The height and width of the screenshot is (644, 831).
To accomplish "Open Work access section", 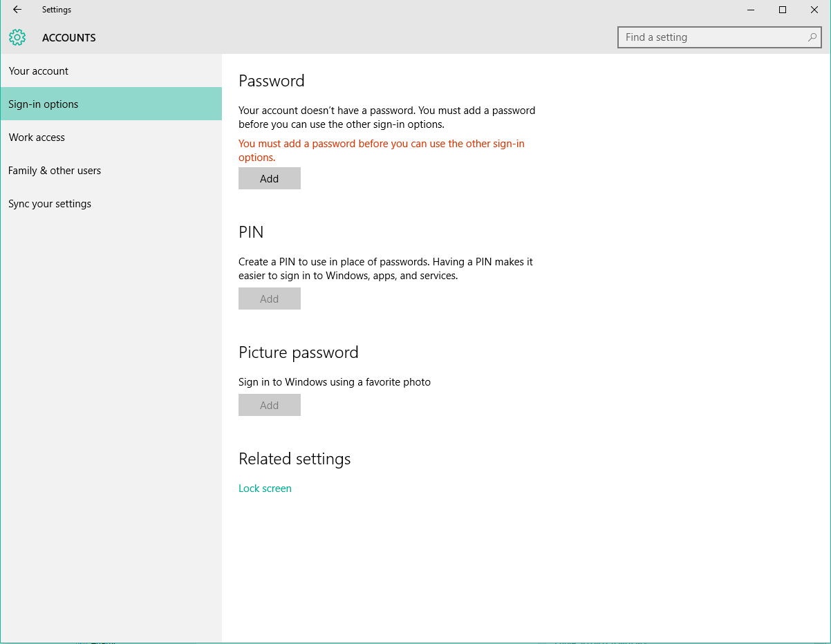I will tap(111, 137).
